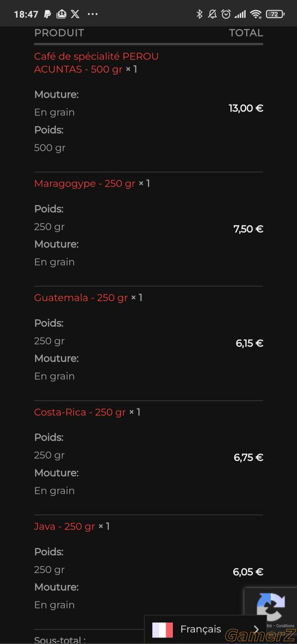
Task: Open the Java - 250 gr product link
Action: click(64, 526)
